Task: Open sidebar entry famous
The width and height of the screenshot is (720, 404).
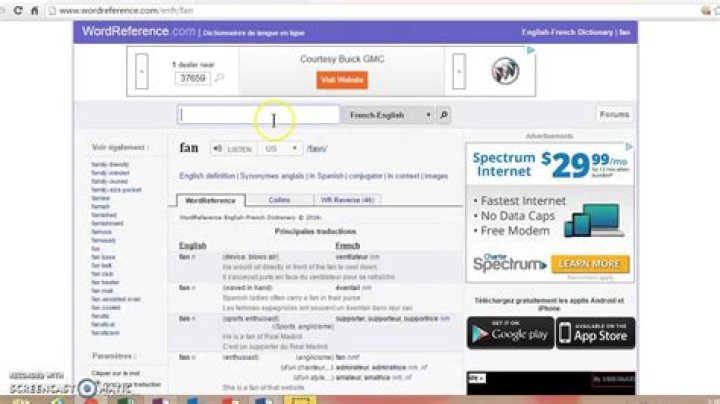Action: (x=101, y=232)
